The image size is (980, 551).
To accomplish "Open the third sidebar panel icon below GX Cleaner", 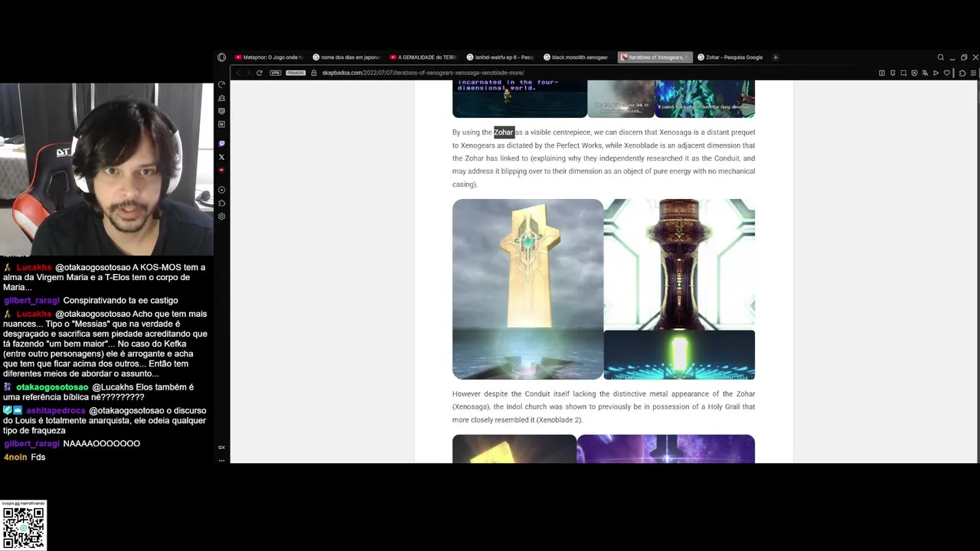I will tap(222, 111).
